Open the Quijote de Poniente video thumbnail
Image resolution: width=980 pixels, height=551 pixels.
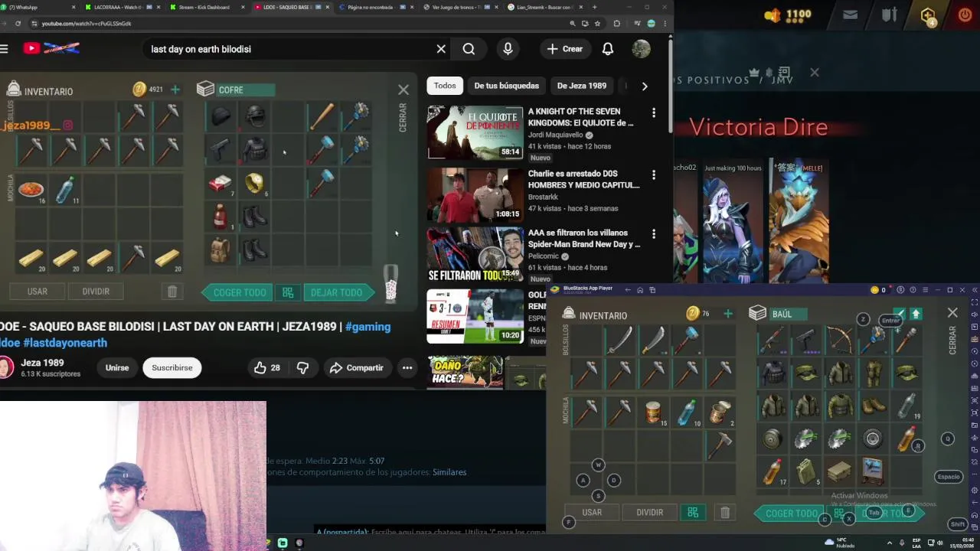475,132
